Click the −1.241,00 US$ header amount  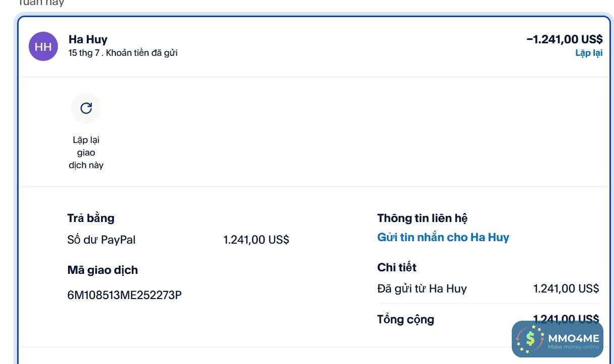564,39
